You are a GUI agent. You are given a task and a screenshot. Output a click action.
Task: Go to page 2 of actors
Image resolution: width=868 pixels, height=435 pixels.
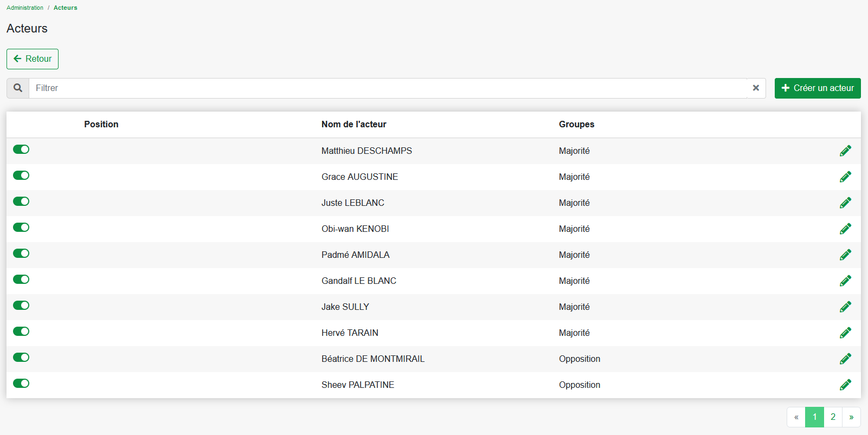[x=833, y=417]
